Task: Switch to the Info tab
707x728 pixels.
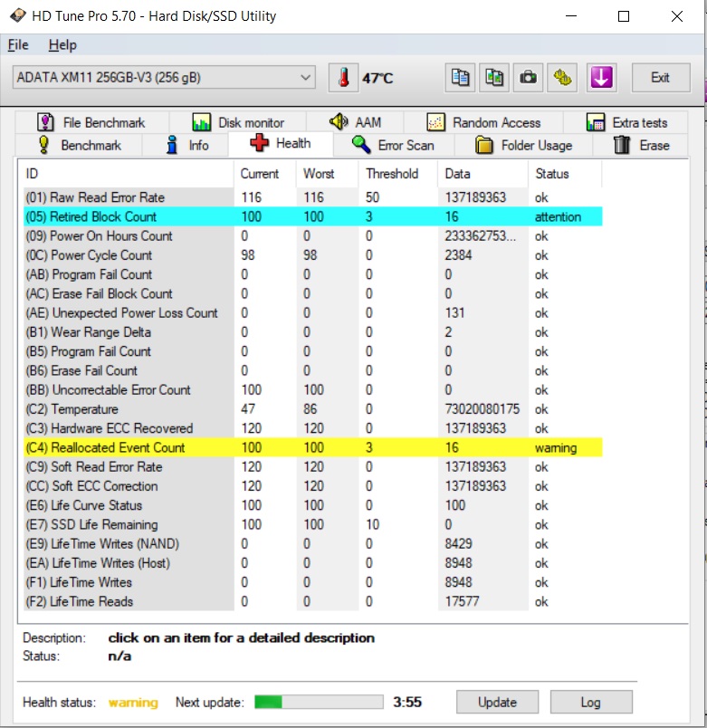Action: tap(186, 145)
